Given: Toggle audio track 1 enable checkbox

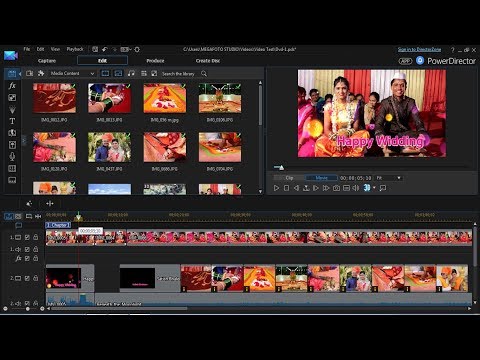Looking at the screenshot, I should click(x=27, y=249).
